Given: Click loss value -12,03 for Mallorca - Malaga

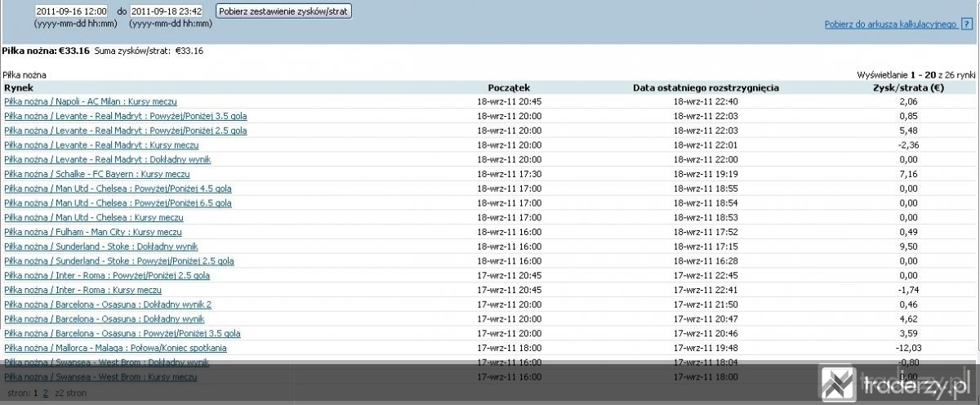Looking at the screenshot, I should [x=907, y=349].
